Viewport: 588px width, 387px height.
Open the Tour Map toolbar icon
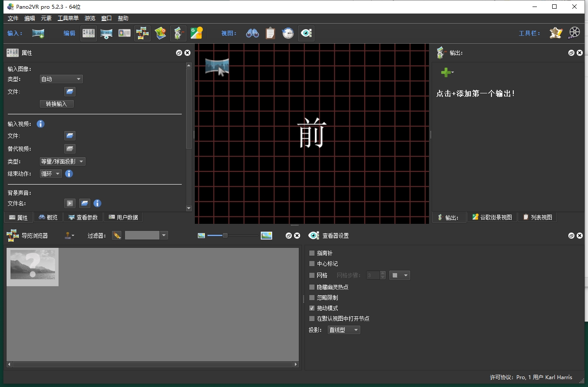(x=160, y=33)
